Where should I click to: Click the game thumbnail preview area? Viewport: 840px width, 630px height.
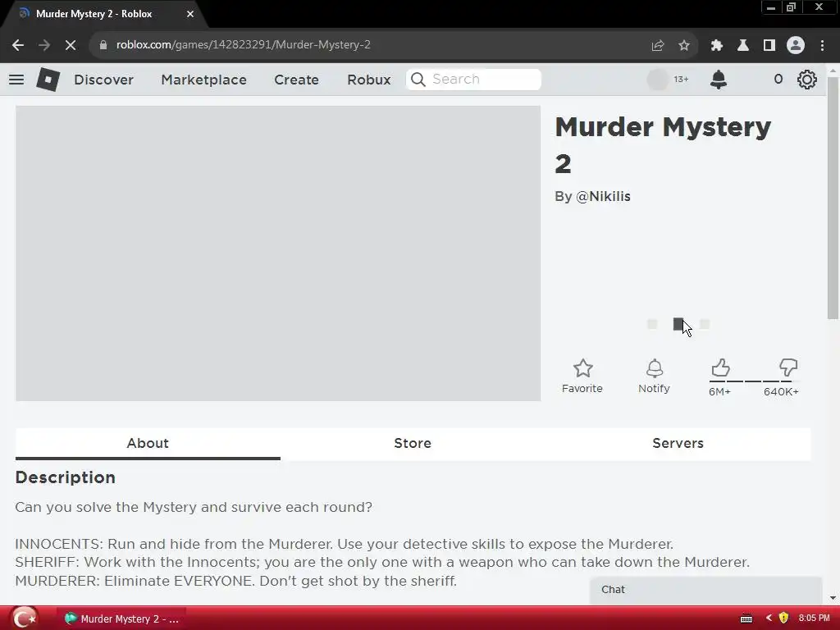point(278,253)
